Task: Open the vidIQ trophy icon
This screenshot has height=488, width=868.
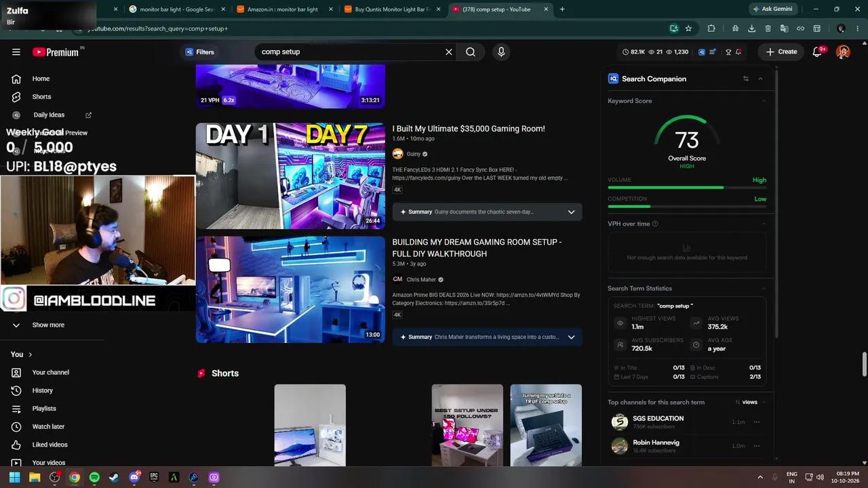Action: coord(728,52)
